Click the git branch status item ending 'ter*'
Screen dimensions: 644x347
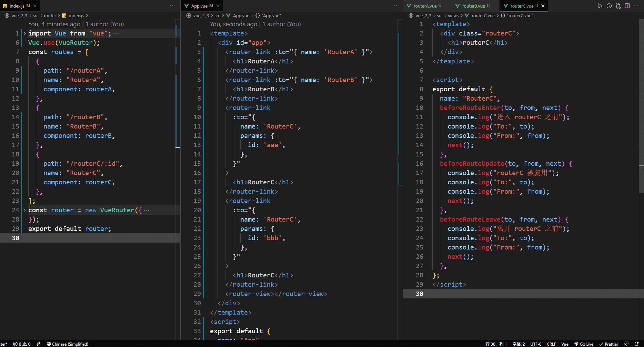[x=4, y=344]
